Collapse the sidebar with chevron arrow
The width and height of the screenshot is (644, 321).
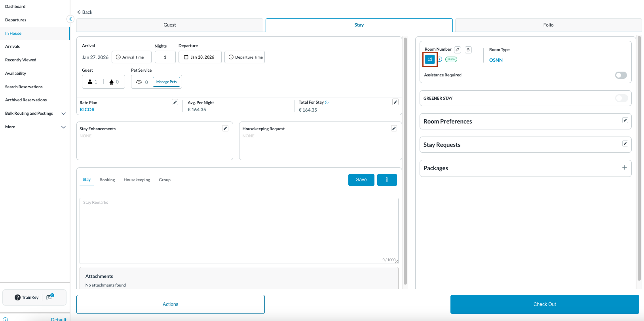[x=70, y=19]
